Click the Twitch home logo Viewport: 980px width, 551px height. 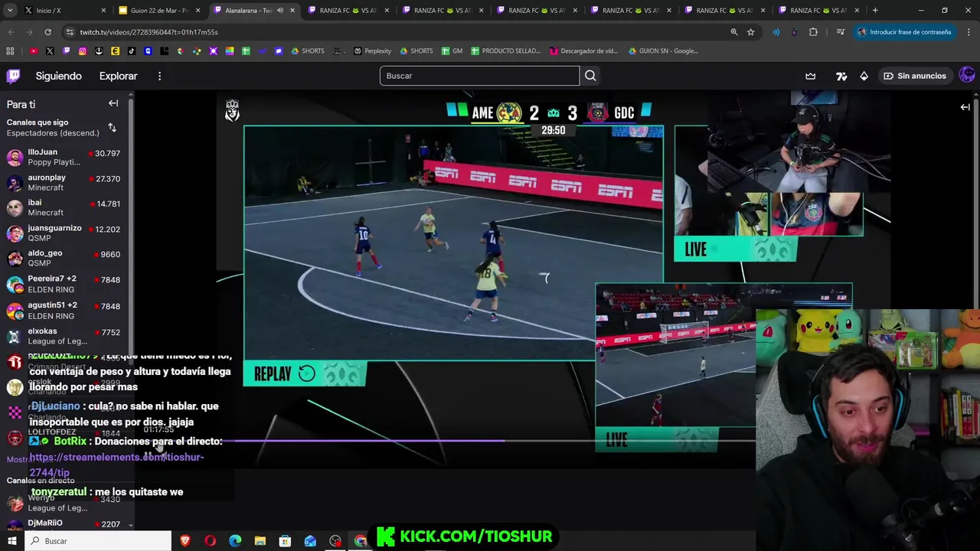click(x=14, y=76)
